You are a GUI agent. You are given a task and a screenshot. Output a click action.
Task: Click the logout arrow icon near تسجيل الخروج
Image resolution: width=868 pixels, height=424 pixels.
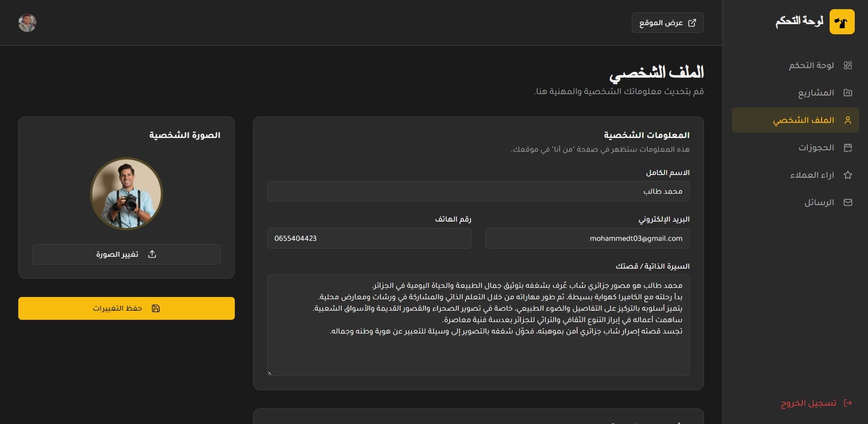click(x=849, y=403)
